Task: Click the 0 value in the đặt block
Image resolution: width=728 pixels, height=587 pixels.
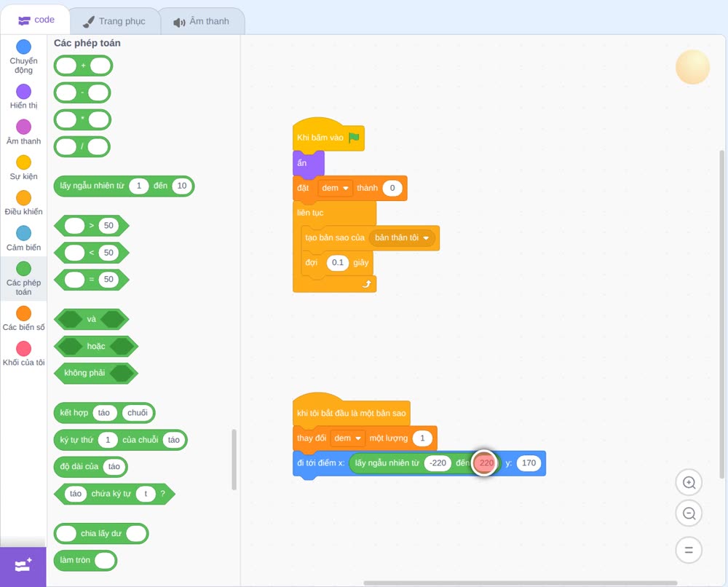Action: click(392, 188)
